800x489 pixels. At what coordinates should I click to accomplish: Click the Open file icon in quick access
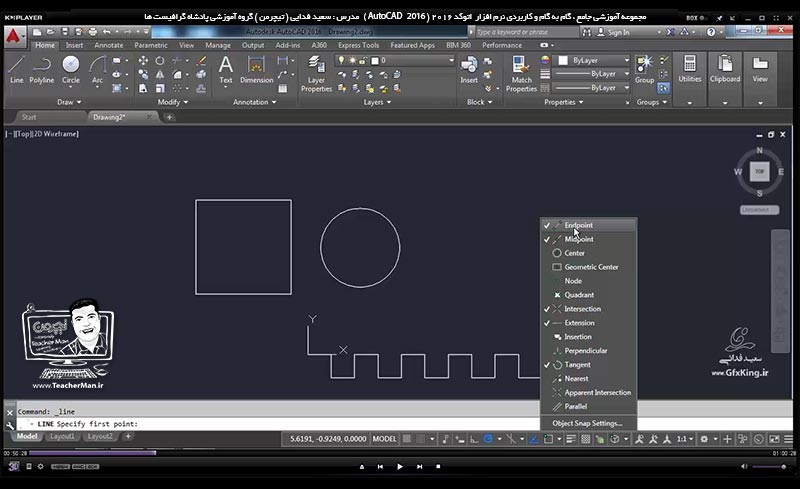pos(51,32)
